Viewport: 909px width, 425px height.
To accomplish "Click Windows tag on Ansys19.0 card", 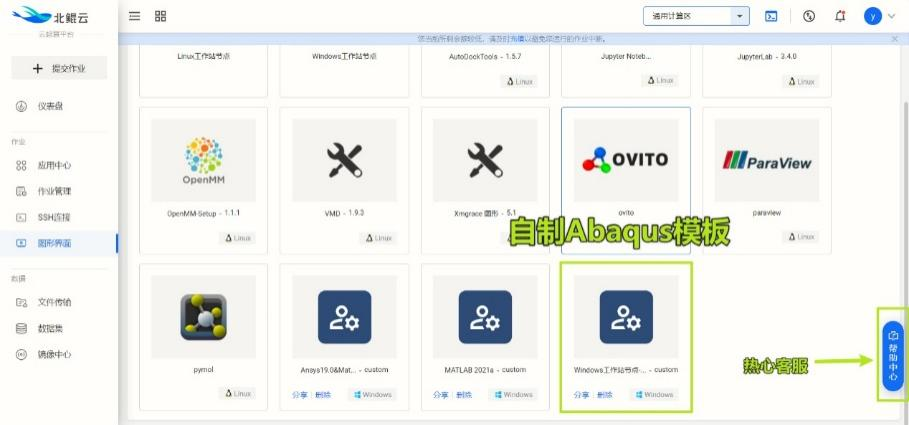I will [x=372, y=395].
